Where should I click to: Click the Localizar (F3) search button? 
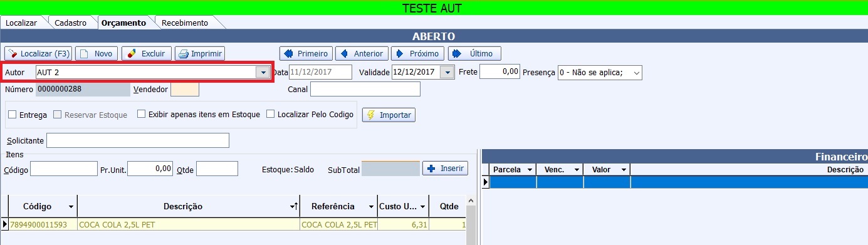(38, 54)
